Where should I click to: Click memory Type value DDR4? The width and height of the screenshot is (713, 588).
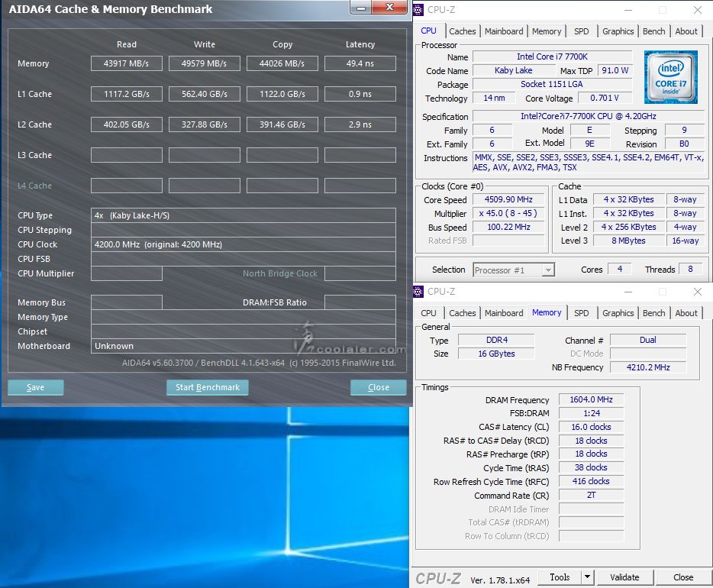click(x=496, y=340)
